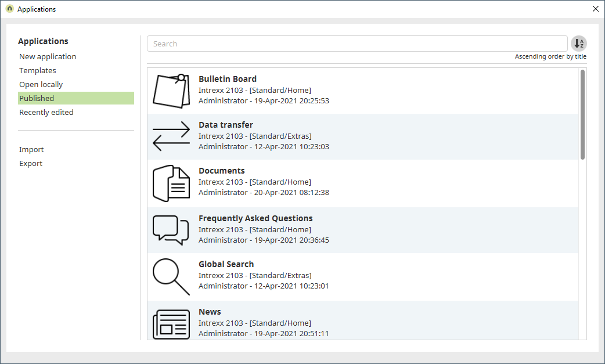Close the Applications dialog window

click(x=595, y=9)
